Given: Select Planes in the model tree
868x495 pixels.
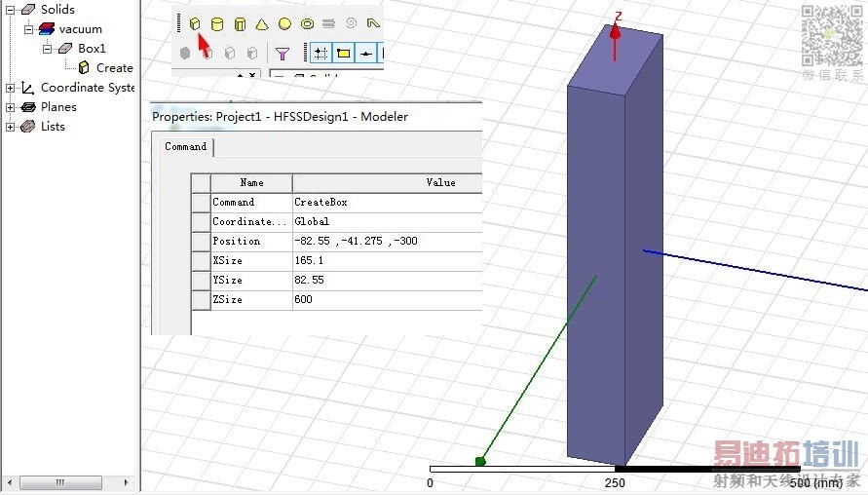Looking at the screenshot, I should 58,107.
